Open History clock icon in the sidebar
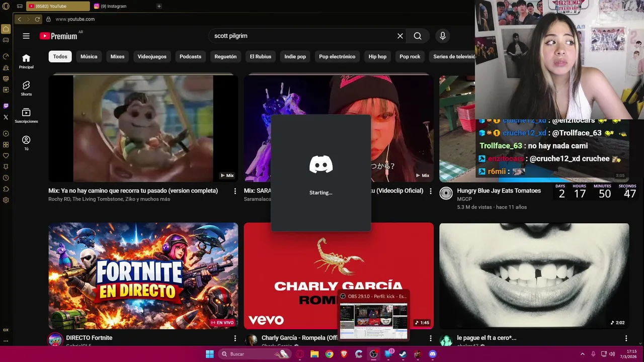 (6, 178)
